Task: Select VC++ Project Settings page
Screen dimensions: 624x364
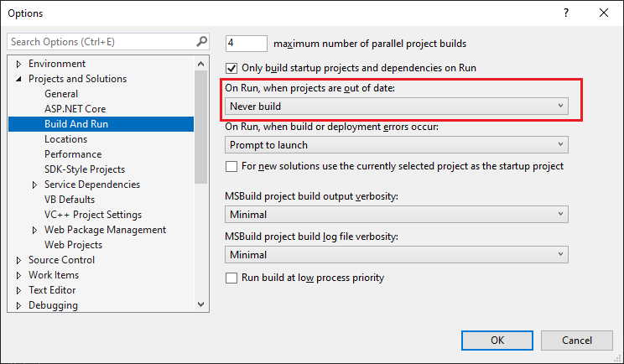Action: 93,215
